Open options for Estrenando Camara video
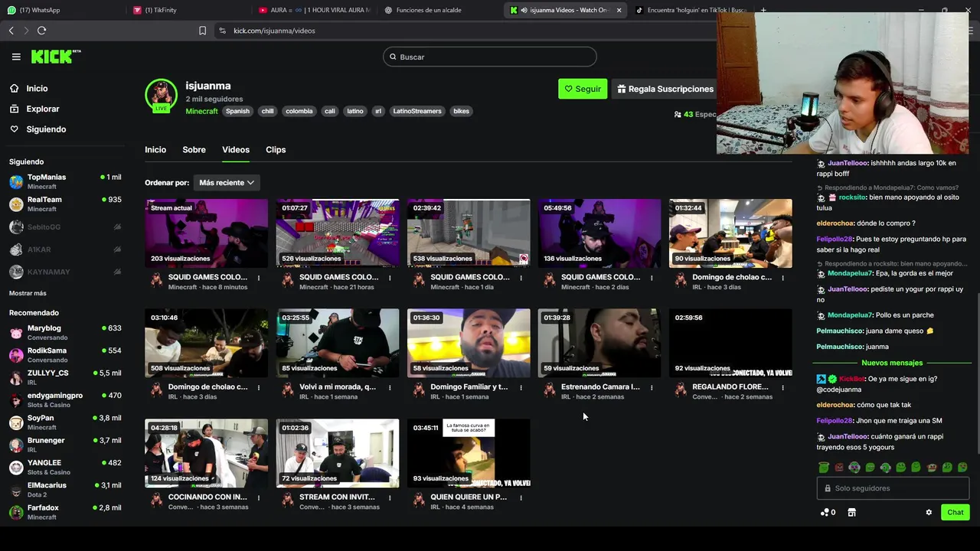The image size is (980, 551). [x=652, y=388]
